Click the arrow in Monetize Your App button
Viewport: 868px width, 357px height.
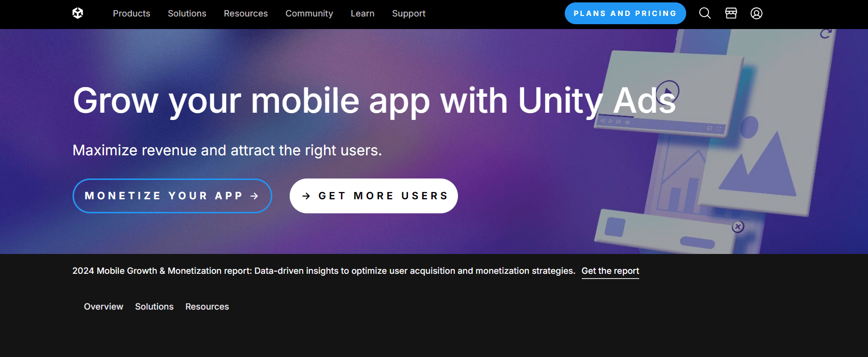point(254,196)
